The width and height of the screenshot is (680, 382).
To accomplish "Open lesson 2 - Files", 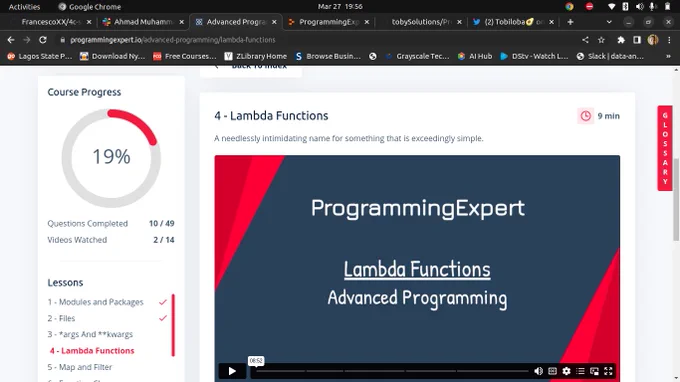I will click(x=61, y=318).
